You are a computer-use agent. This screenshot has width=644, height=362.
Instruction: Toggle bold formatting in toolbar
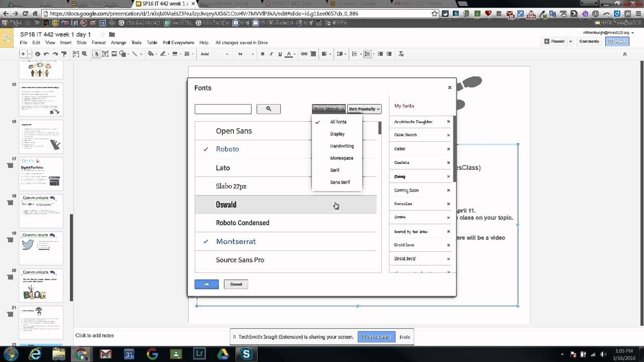point(262,54)
